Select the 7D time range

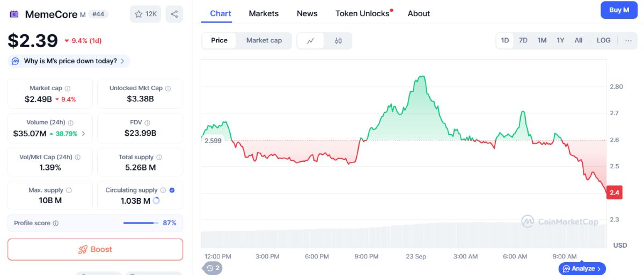click(x=523, y=40)
